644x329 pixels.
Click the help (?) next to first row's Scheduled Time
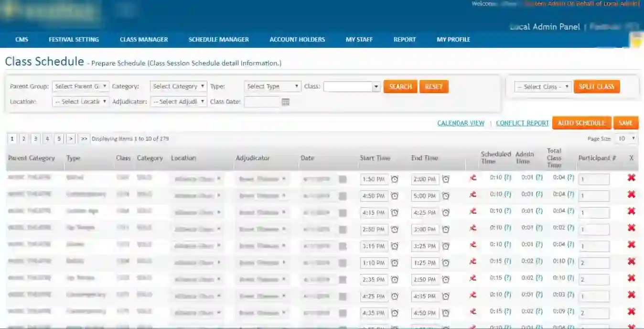pos(507,177)
